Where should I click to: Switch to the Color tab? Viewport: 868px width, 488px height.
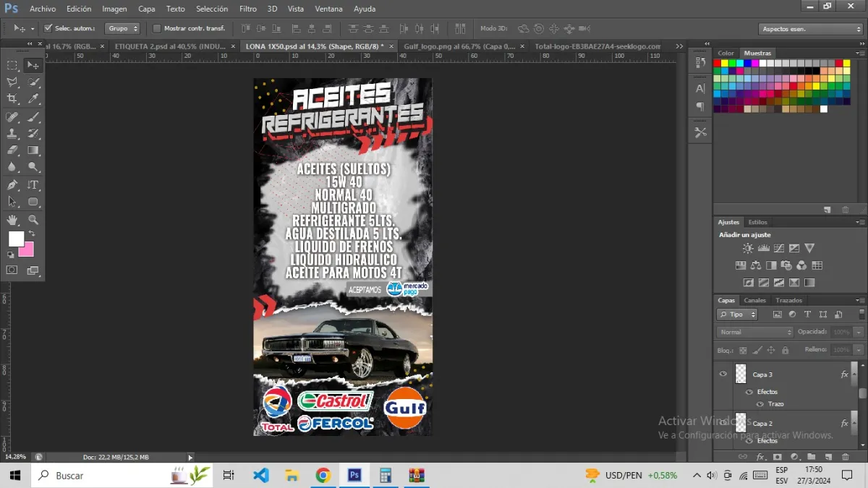[726, 53]
